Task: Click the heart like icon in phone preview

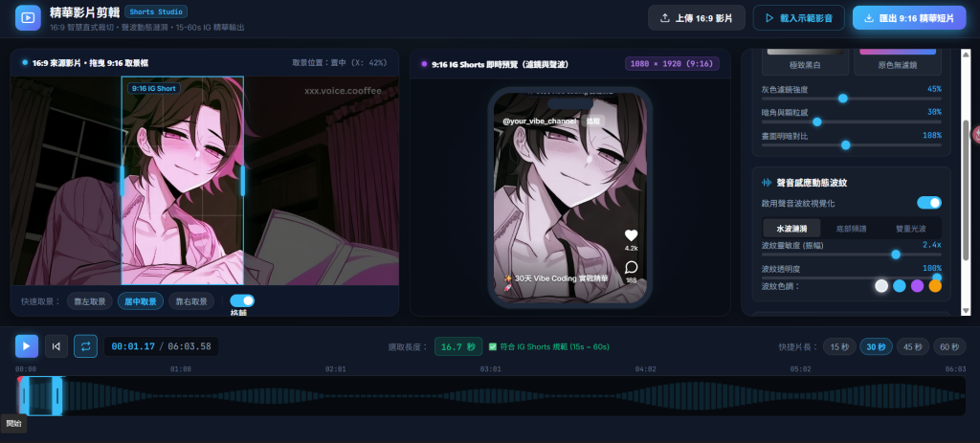Action: [632, 235]
